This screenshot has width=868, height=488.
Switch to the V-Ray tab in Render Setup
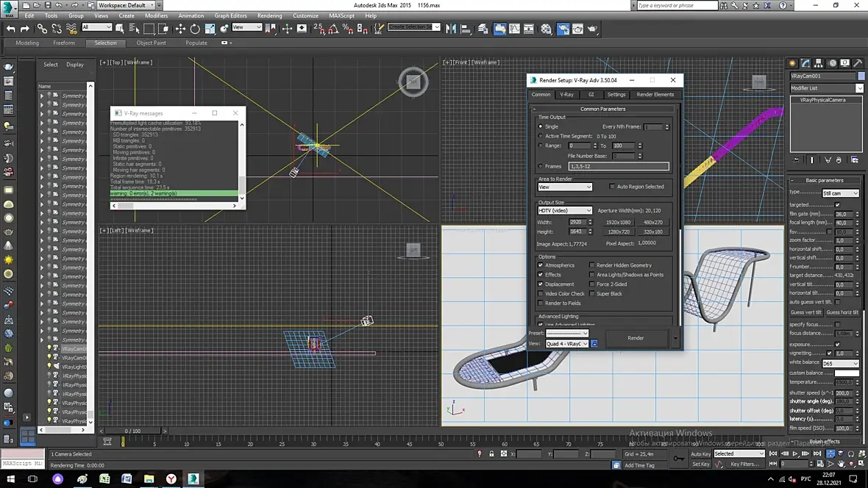point(566,95)
